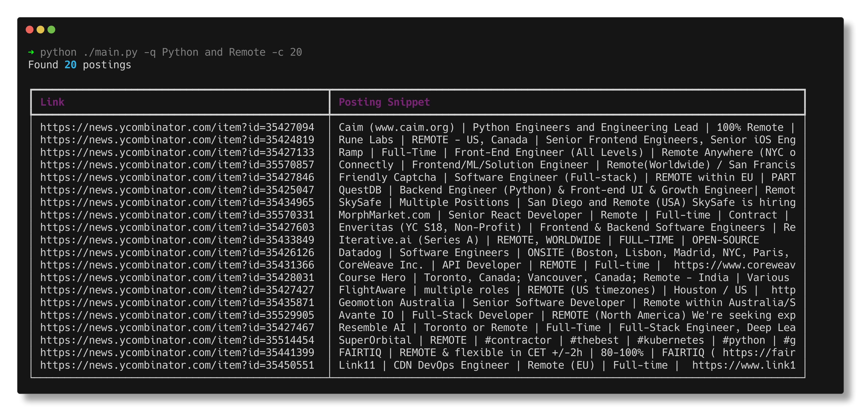
Task: Open the SkySafe link id=35434965
Action: click(x=177, y=202)
